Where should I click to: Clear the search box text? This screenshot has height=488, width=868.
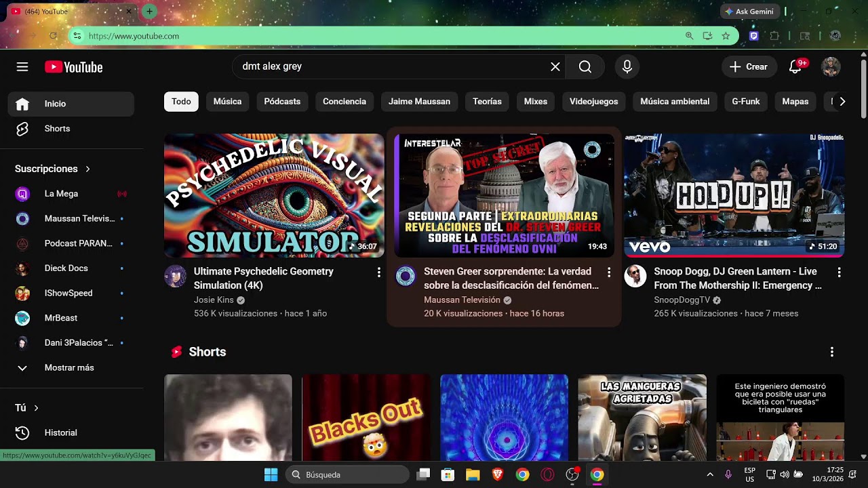(x=555, y=66)
